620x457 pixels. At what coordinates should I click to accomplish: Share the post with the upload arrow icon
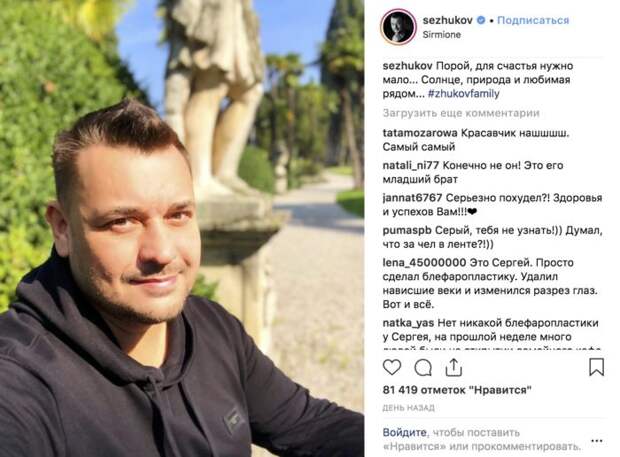tap(454, 367)
